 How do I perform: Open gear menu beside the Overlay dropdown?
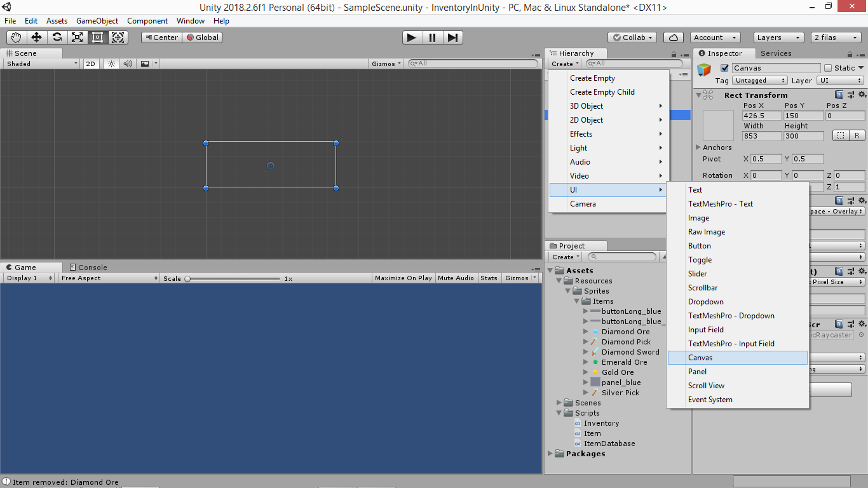point(862,201)
